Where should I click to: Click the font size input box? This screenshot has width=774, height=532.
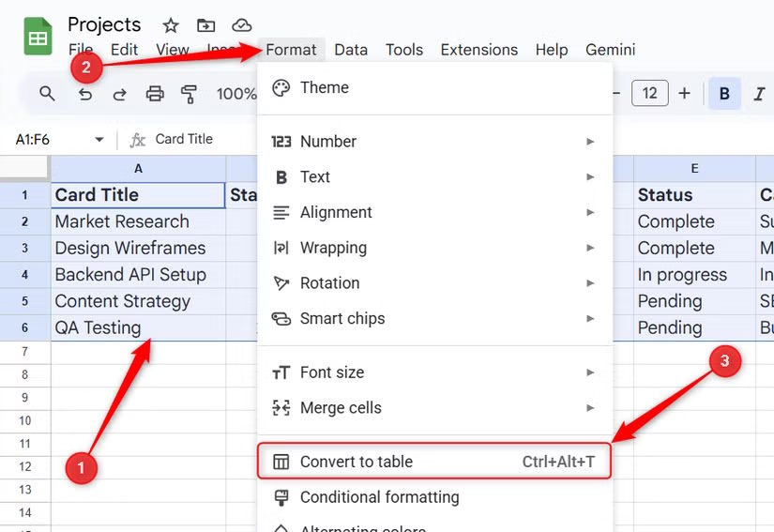(x=650, y=94)
